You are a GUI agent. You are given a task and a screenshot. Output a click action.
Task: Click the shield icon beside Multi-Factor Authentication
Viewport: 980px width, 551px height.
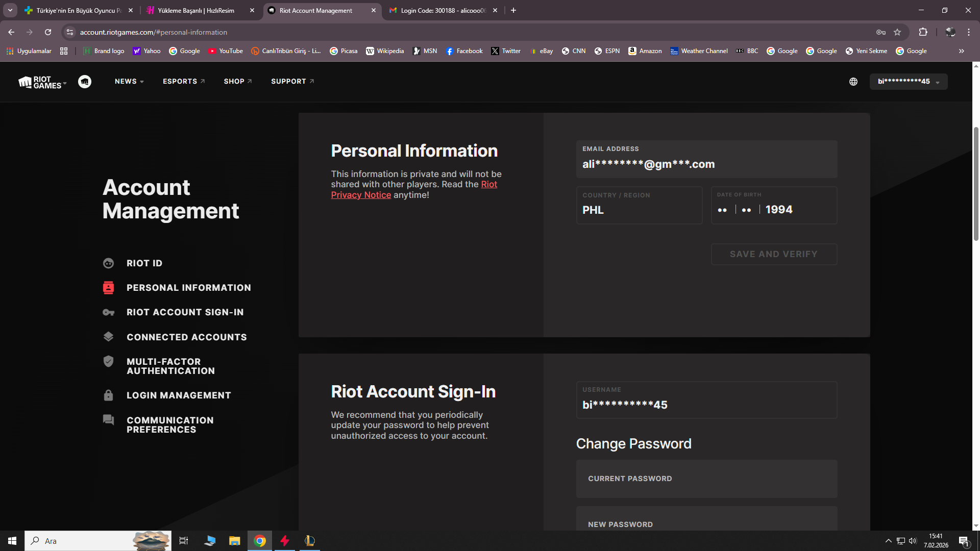pos(108,361)
